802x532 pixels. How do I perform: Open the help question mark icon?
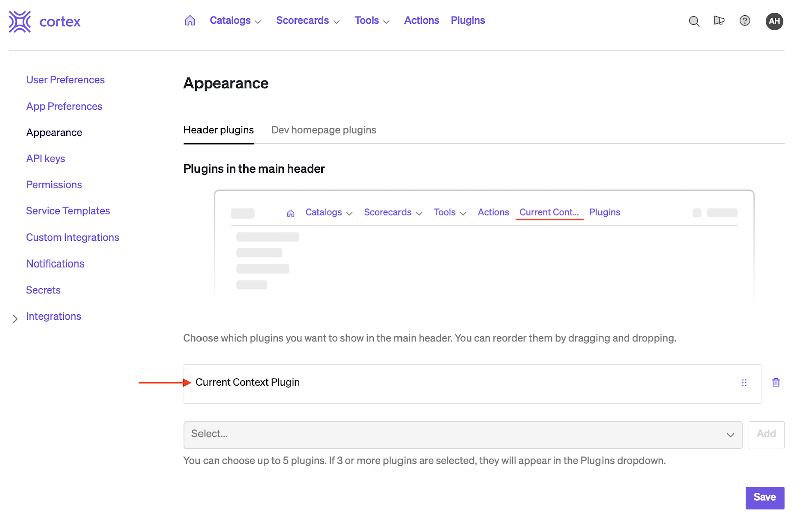[x=745, y=21]
